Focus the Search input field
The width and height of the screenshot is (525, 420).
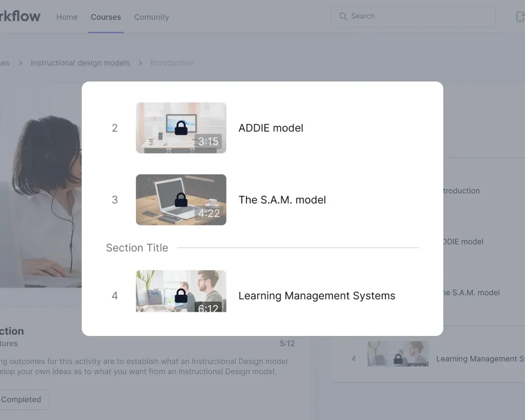pyautogui.click(x=413, y=16)
